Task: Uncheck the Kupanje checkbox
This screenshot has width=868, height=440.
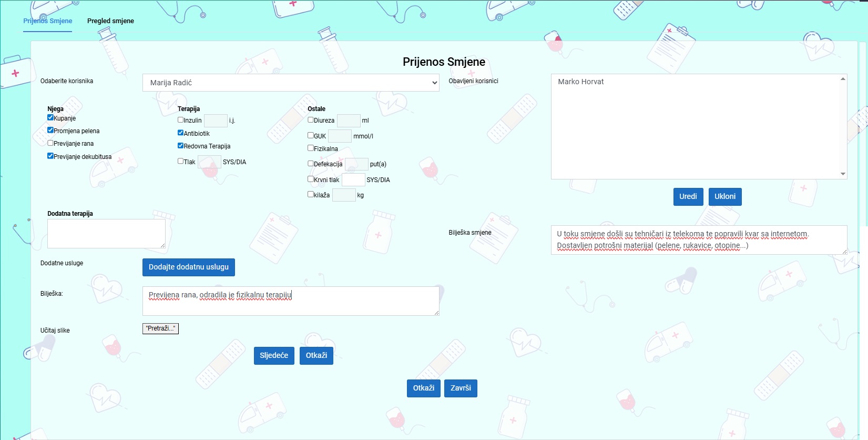Action: (x=50, y=118)
